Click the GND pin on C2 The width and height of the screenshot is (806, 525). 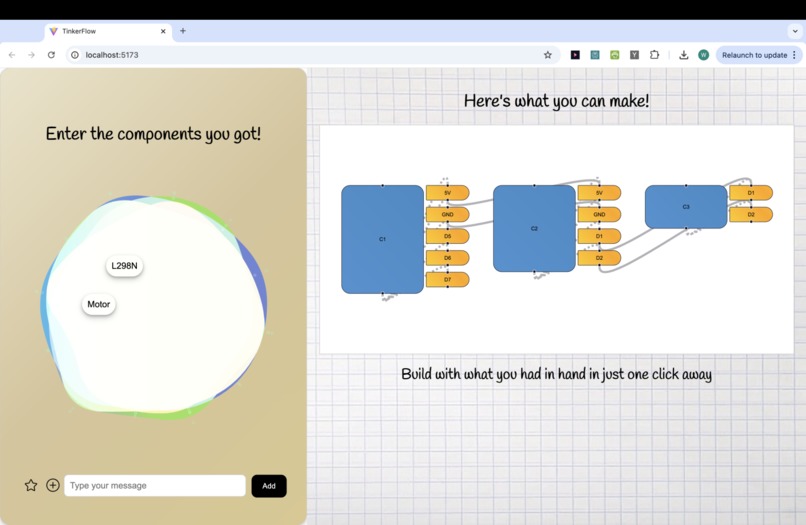[599, 214]
